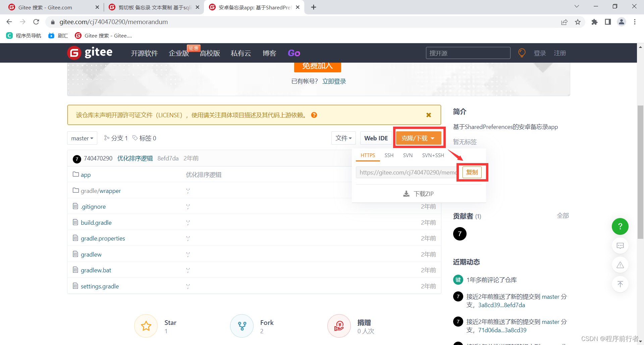Click 全部 to view all contributors
Image resolution: width=644 pixels, height=345 pixels.
pos(563,216)
